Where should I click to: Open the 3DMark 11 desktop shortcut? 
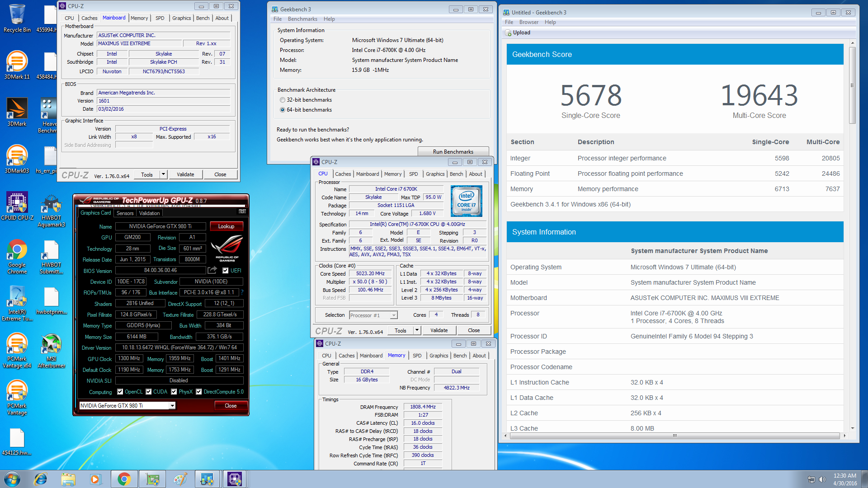(17, 64)
